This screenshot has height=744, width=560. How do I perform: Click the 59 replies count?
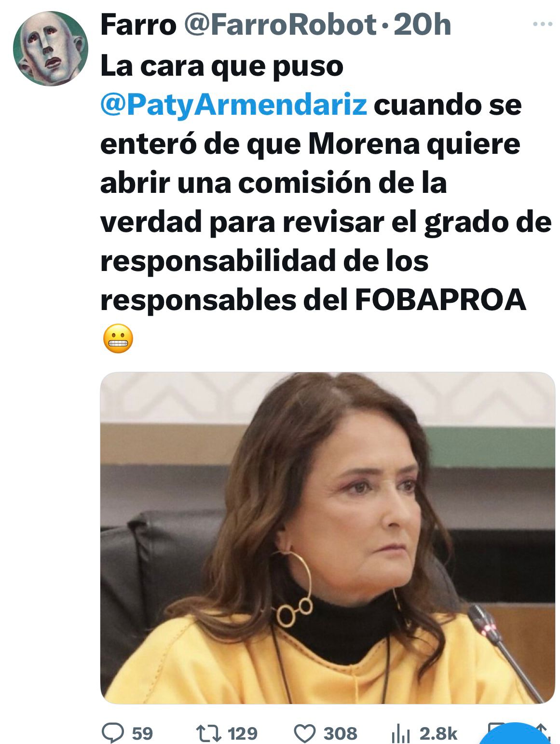(142, 733)
